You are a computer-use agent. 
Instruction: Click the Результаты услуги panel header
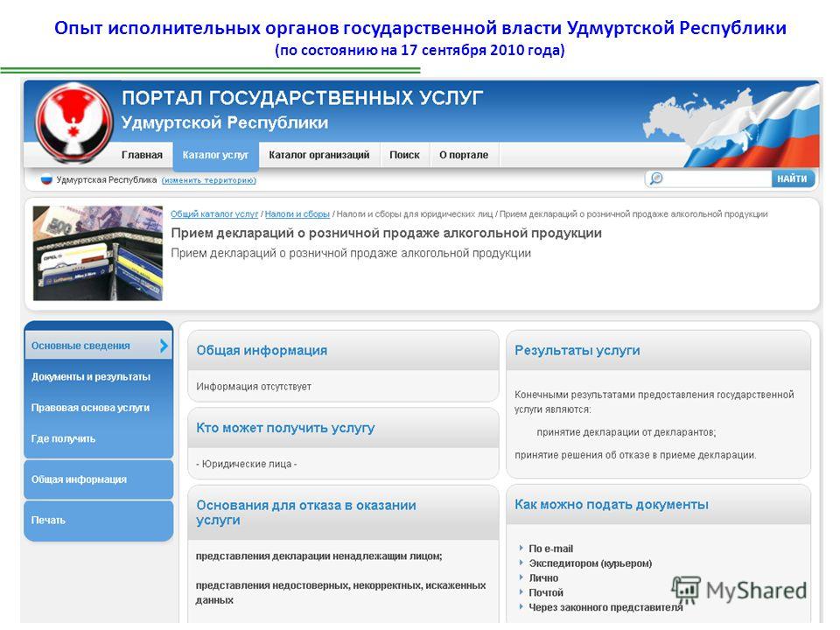point(658,350)
